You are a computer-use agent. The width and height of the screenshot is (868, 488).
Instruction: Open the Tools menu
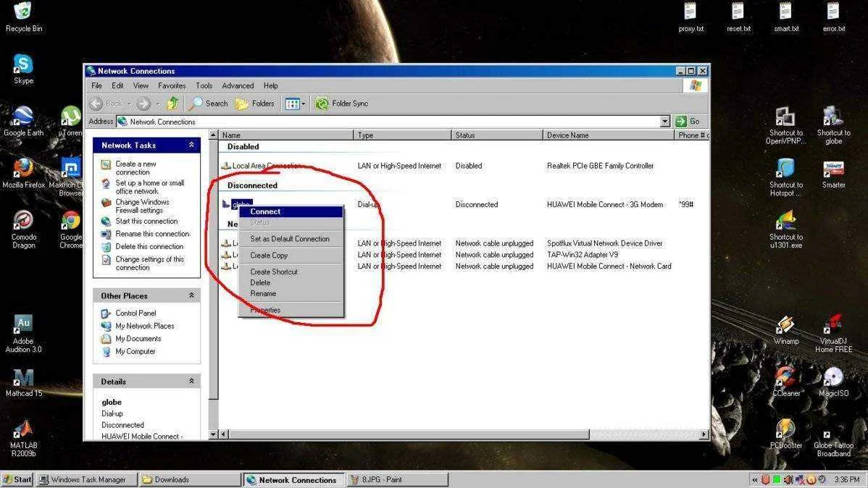(x=204, y=85)
